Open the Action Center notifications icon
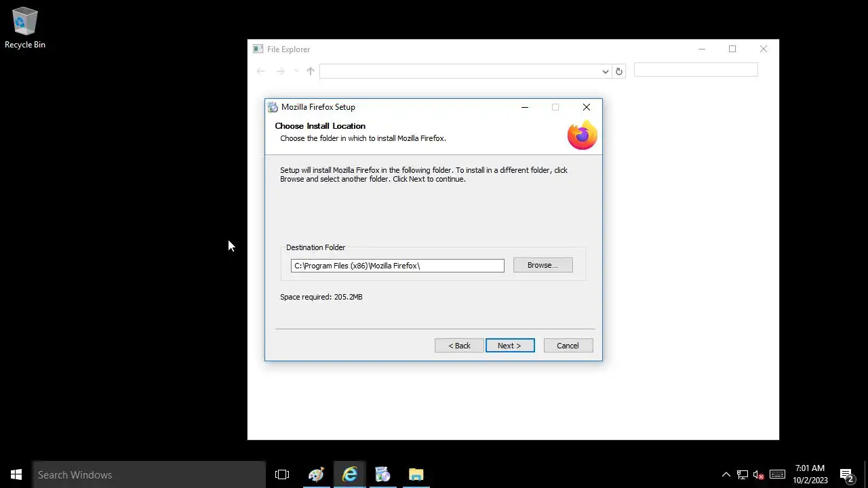This screenshot has height=488, width=868. point(846,474)
